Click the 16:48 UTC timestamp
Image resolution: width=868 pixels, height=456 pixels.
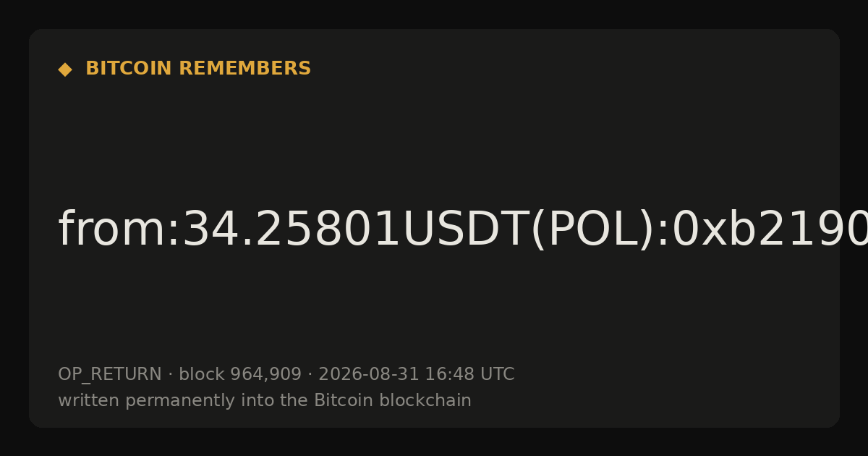click(469, 374)
